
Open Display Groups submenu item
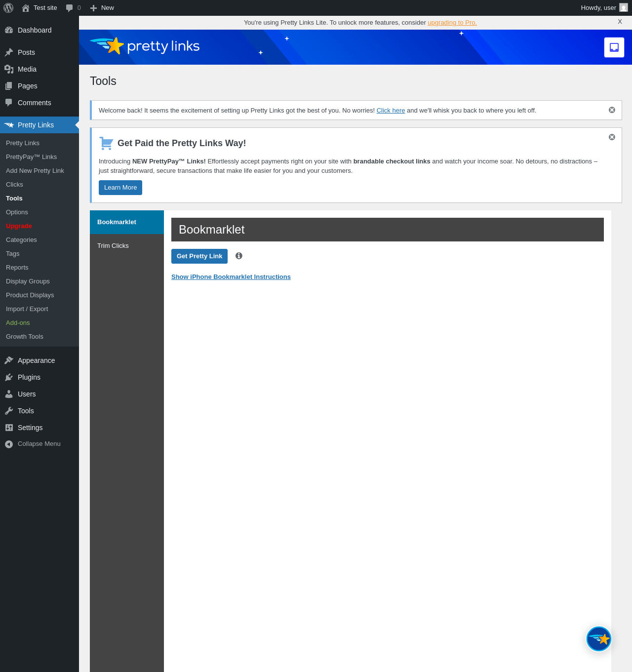(x=28, y=281)
